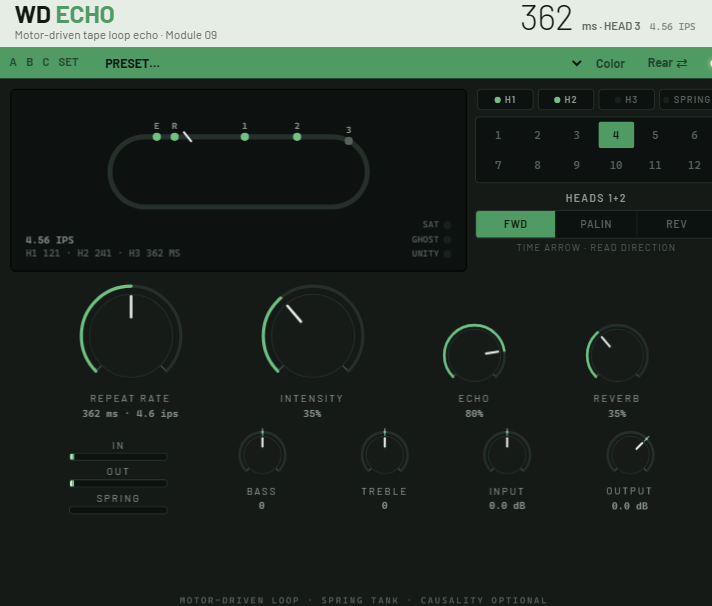The image size is (712, 606).
Task: Toggle head H1 on or off
Action: (505, 99)
